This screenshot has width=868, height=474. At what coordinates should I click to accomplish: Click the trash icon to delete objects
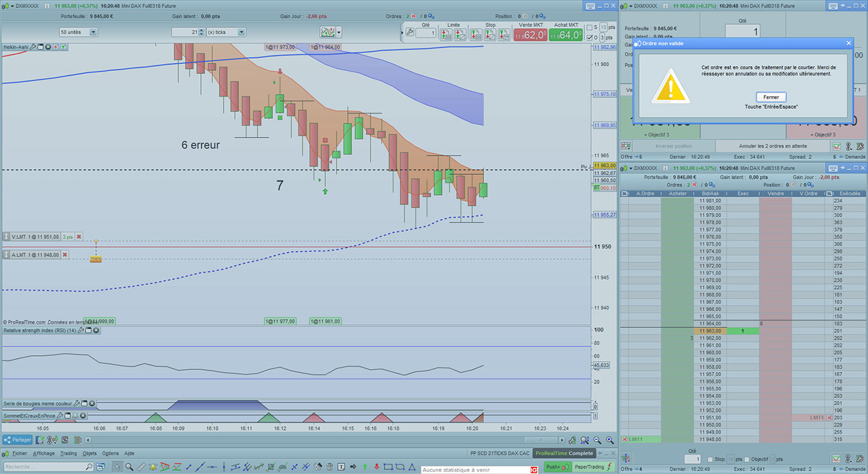point(329,467)
